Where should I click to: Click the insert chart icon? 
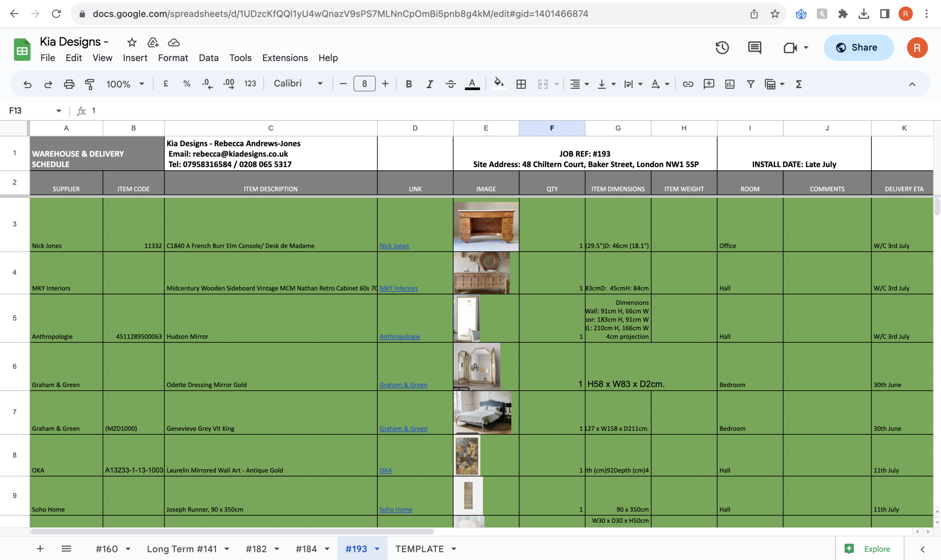(730, 84)
